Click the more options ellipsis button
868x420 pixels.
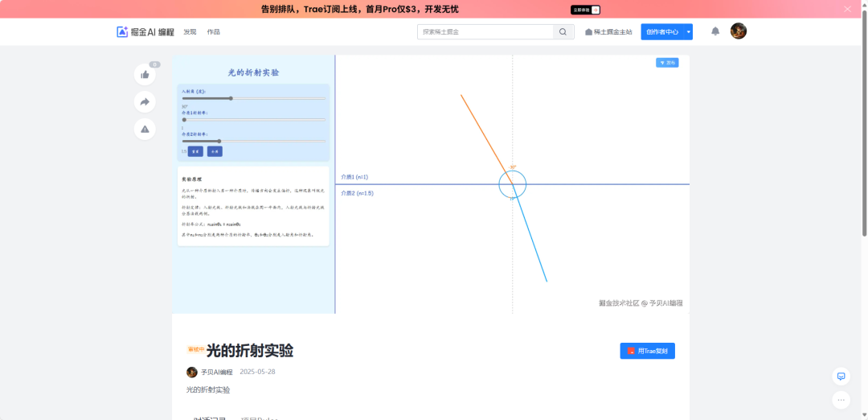tap(841, 400)
